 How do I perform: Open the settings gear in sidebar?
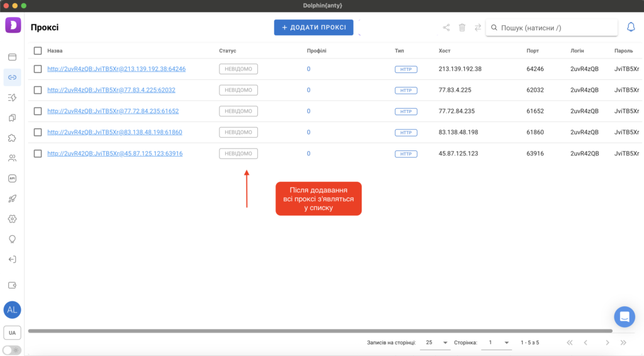pos(12,219)
